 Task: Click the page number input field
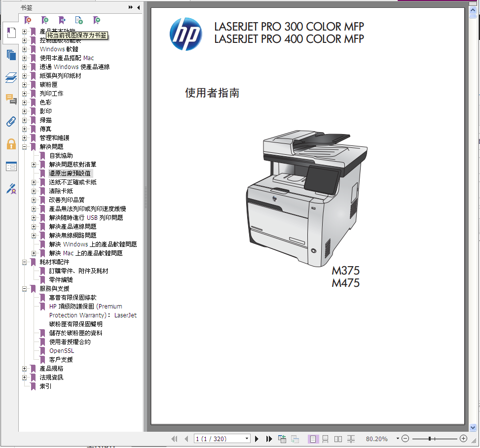tap(220, 439)
